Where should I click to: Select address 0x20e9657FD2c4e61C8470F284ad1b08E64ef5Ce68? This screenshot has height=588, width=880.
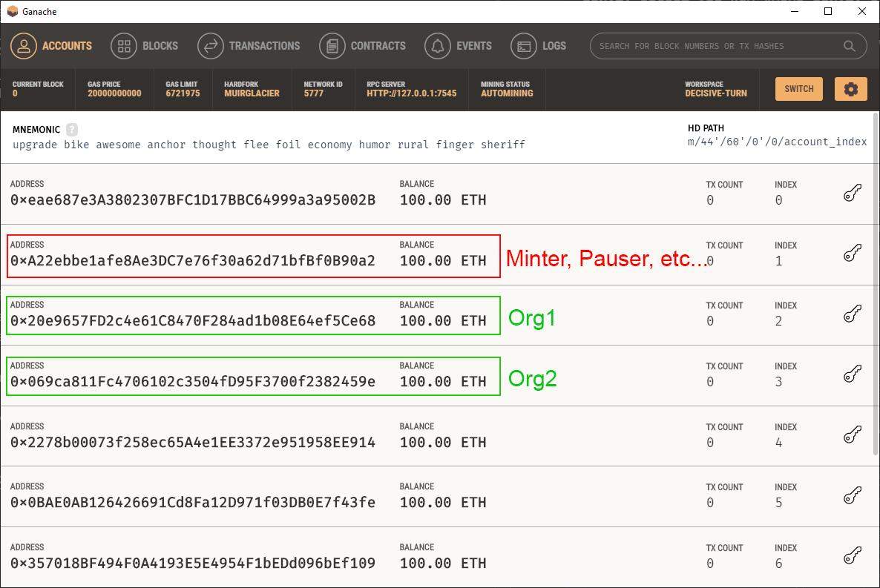[193, 321]
